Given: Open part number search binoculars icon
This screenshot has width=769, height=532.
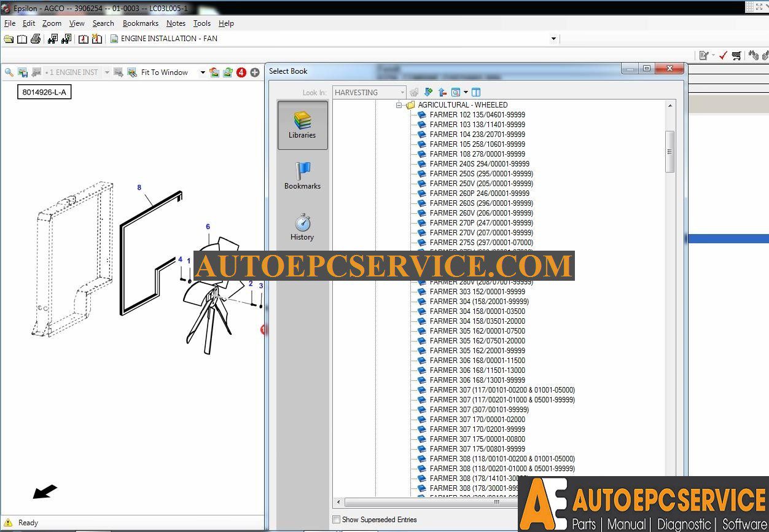Looking at the screenshot, I should coord(53,39).
